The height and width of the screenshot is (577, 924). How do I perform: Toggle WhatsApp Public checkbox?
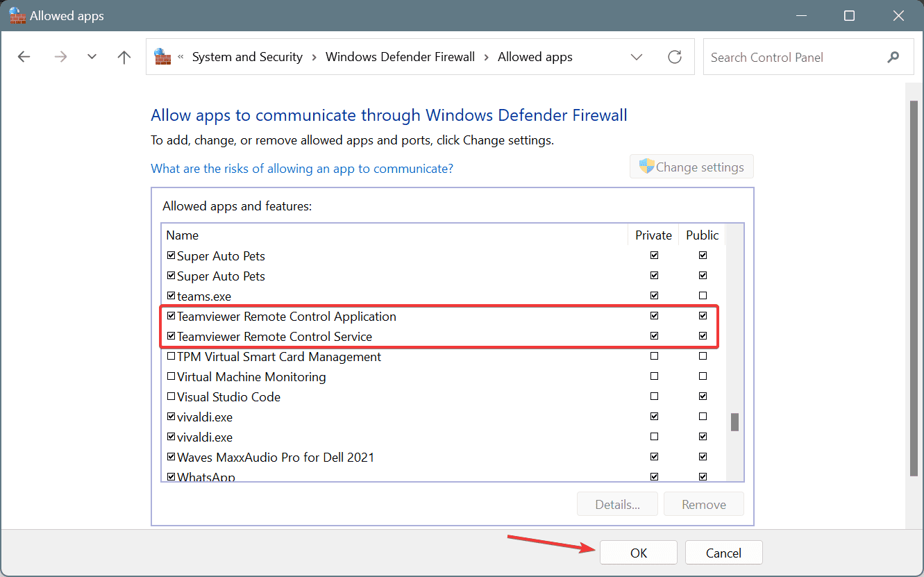(703, 476)
